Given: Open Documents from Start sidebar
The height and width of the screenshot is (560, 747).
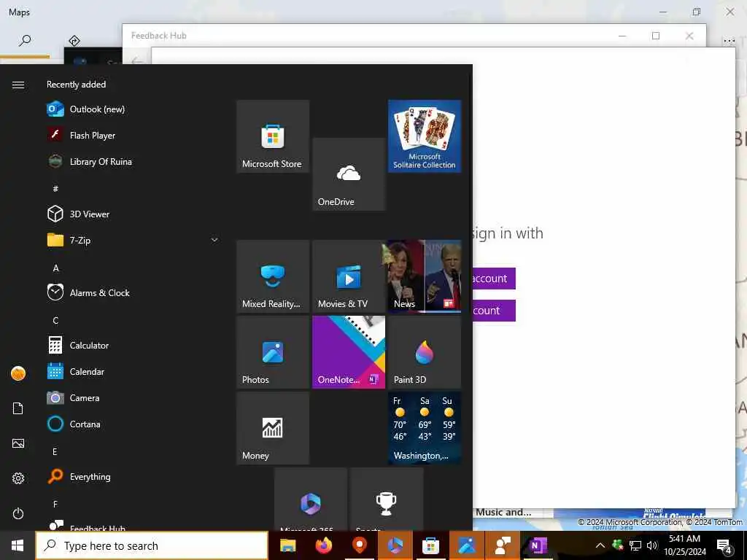Looking at the screenshot, I should point(18,408).
